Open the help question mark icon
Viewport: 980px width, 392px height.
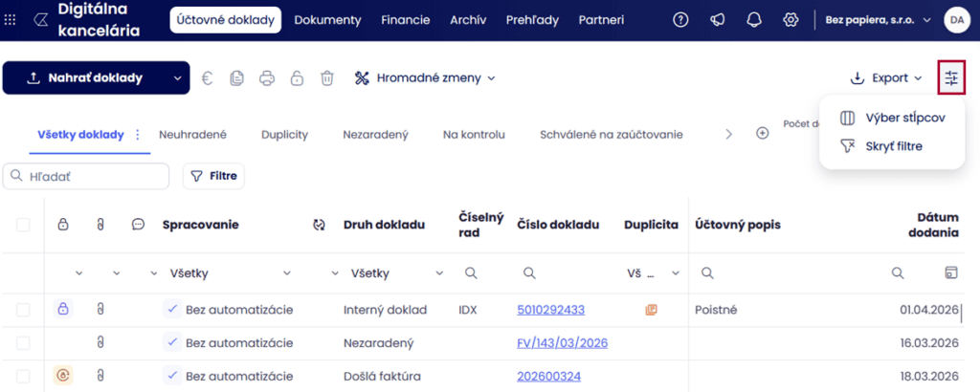[680, 20]
